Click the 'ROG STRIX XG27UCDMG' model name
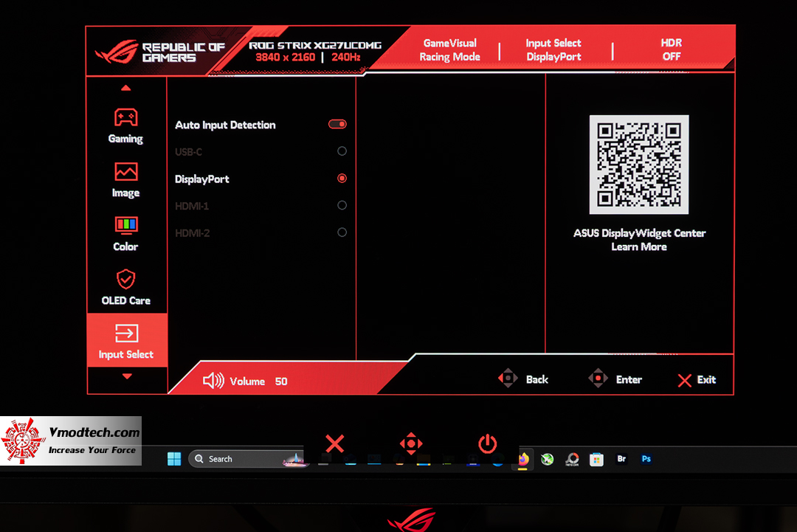 tap(315, 45)
